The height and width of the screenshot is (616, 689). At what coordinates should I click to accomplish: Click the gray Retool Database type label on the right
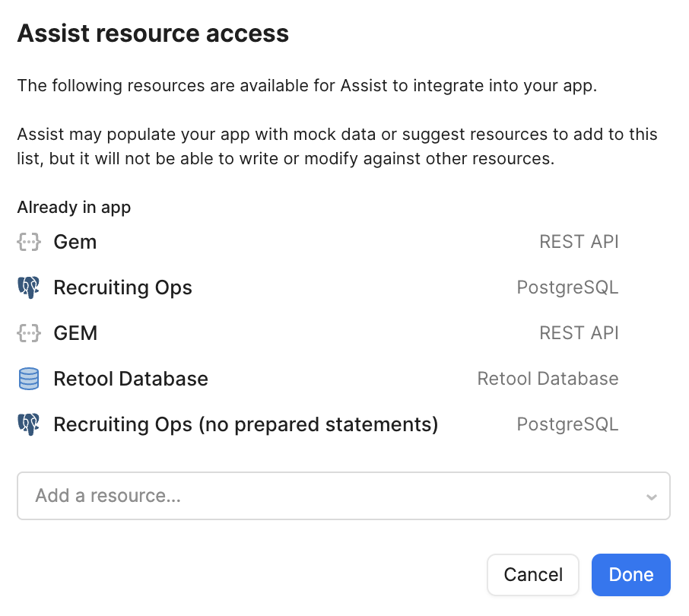(x=548, y=379)
